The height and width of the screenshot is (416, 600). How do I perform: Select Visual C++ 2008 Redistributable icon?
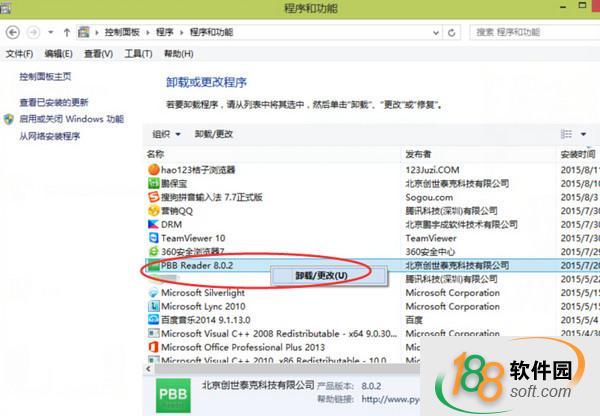153,334
